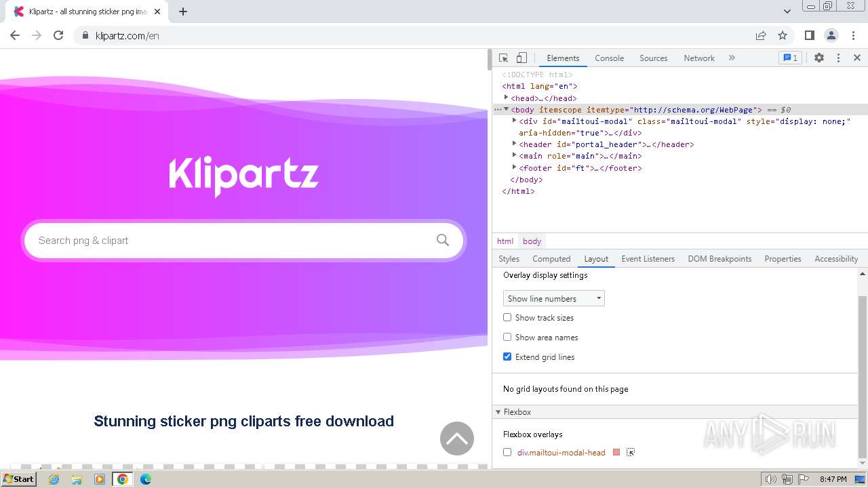Switch to the Elements tab
Image resolution: width=868 pixels, height=488 pixels.
point(563,58)
